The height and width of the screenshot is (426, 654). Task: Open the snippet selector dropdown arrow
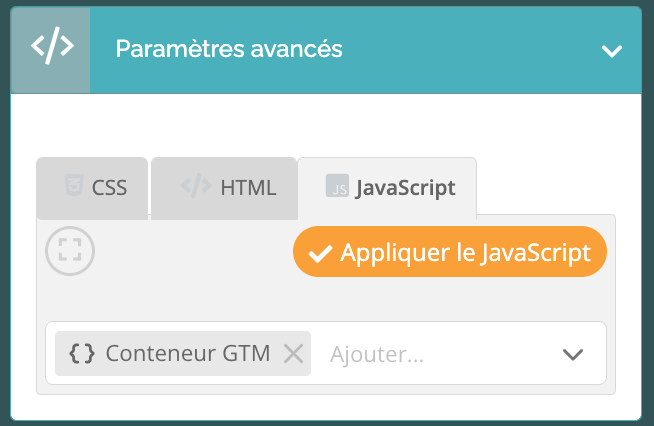click(x=573, y=355)
